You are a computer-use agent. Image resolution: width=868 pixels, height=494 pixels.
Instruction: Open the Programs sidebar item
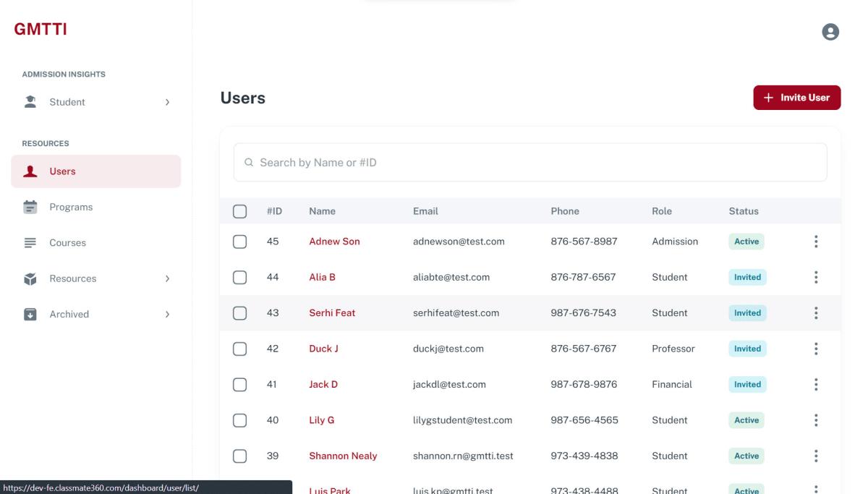pos(71,207)
